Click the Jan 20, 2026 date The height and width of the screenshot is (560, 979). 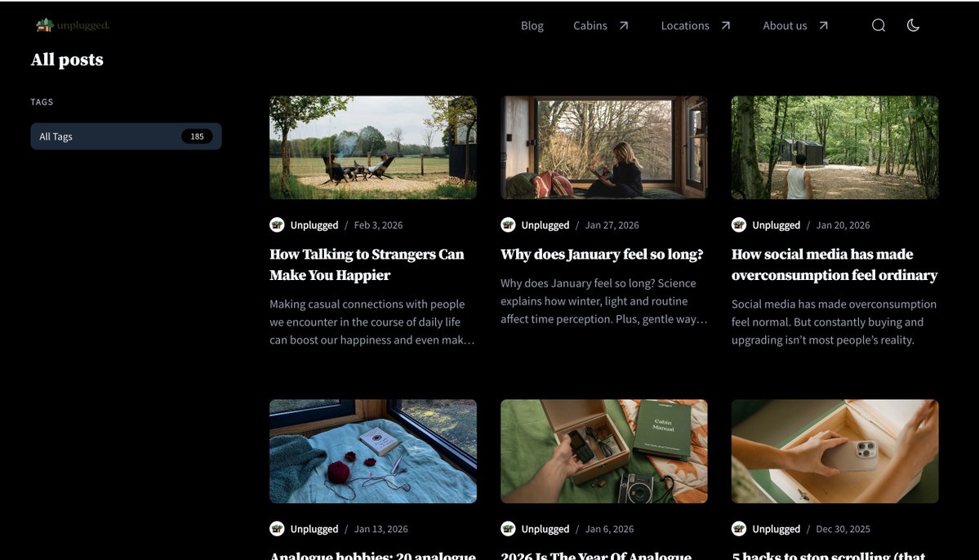click(x=843, y=224)
